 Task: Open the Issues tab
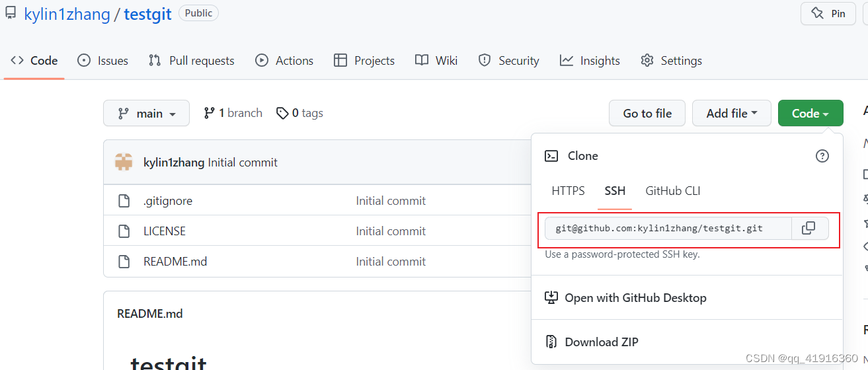[x=102, y=61]
